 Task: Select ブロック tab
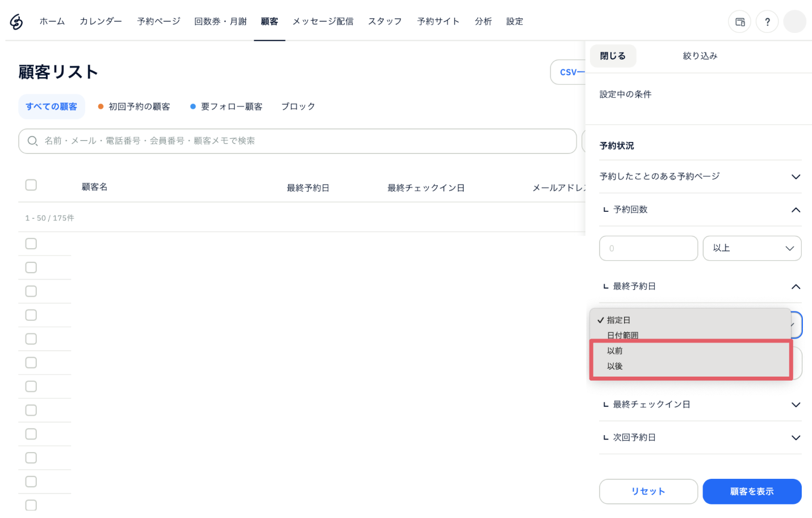298,107
